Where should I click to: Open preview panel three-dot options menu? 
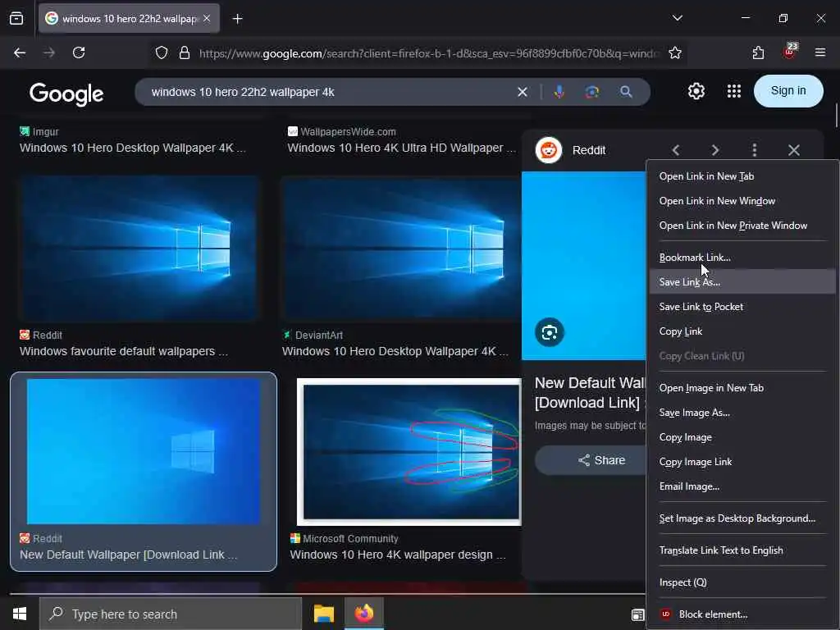pos(755,150)
